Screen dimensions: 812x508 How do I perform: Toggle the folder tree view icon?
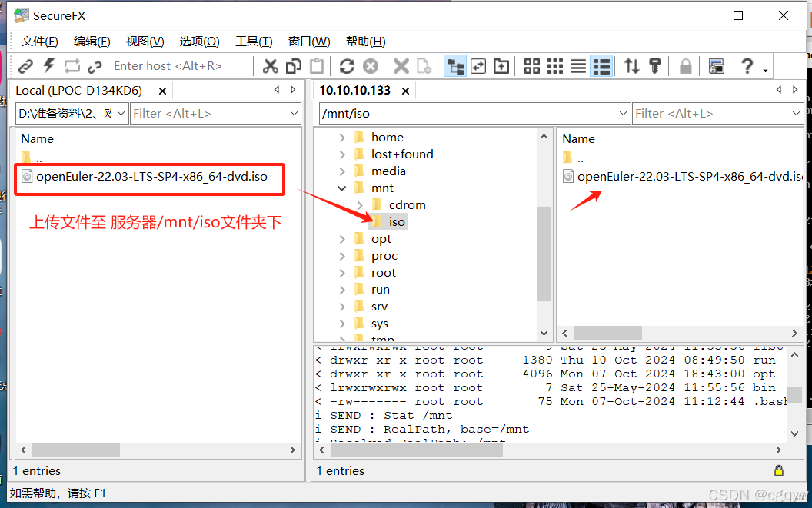tap(456, 66)
